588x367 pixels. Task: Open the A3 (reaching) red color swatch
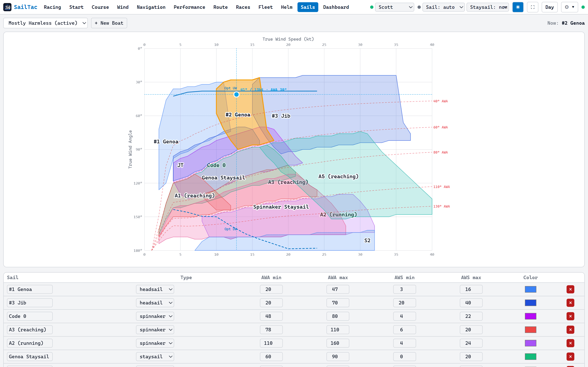(530, 330)
